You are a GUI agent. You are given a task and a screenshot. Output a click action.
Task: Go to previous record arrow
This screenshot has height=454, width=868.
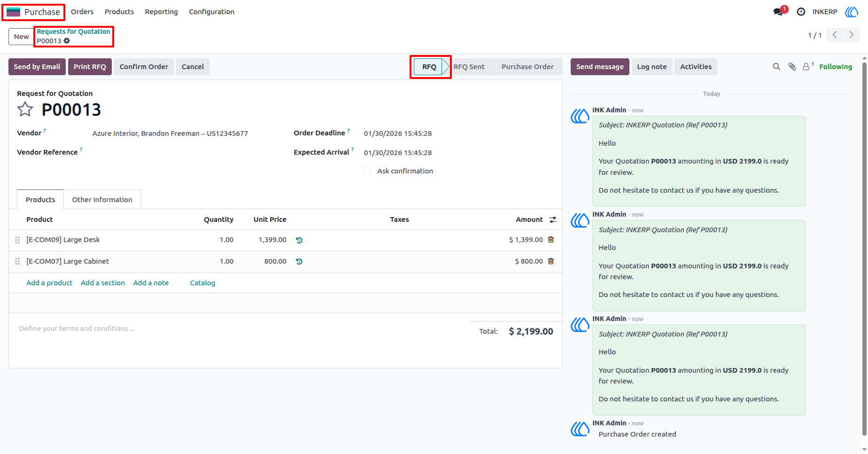(835, 35)
